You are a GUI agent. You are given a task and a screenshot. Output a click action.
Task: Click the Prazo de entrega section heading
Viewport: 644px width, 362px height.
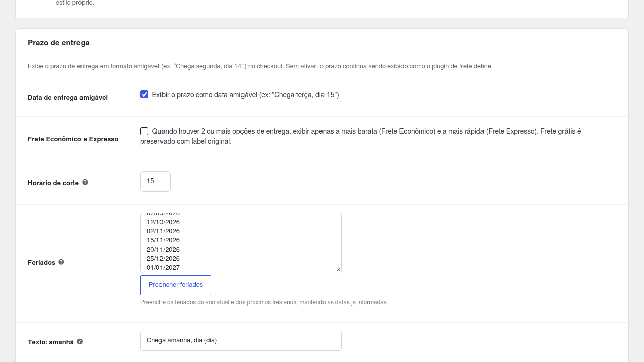[59, 43]
